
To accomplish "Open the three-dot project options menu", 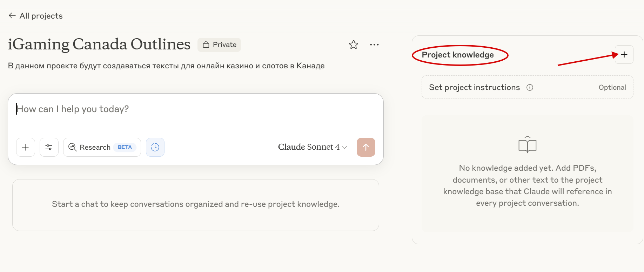I will (x=374, y=45).
